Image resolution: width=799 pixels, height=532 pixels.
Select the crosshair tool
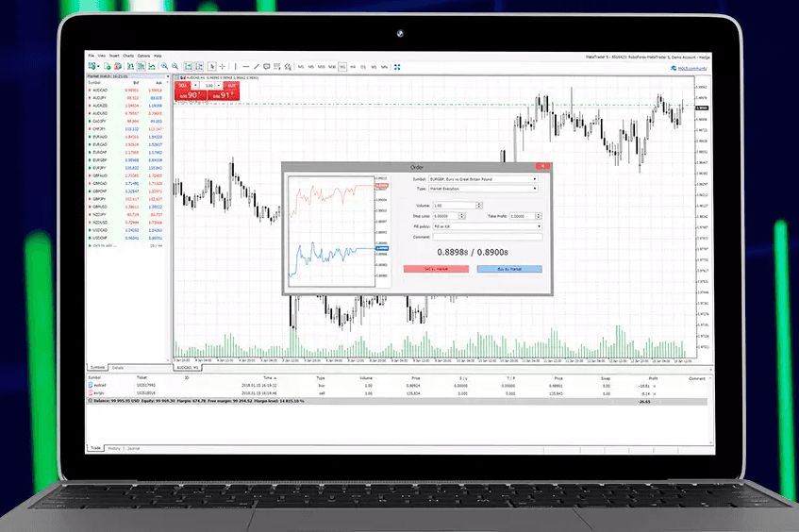[x=223, y=66]
